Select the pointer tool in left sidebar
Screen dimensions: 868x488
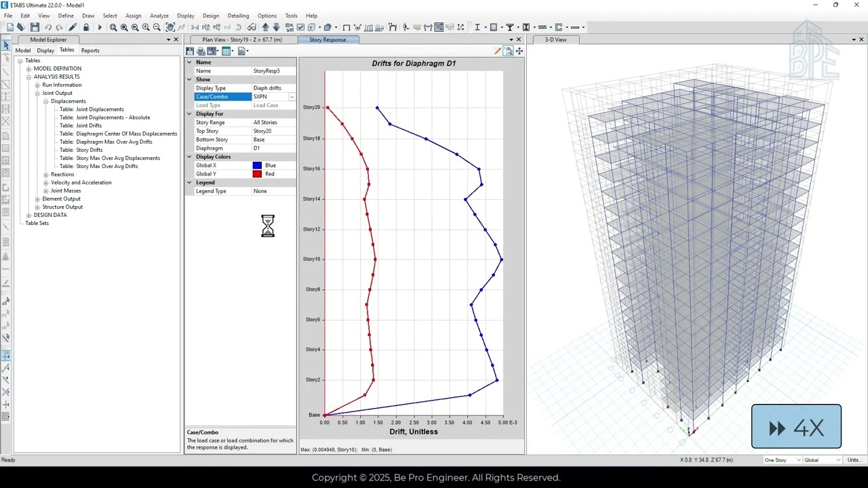click(6, 45)
